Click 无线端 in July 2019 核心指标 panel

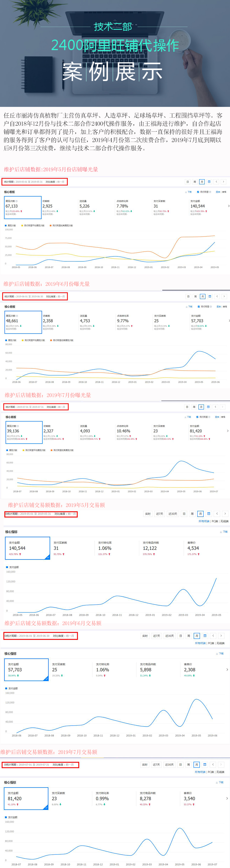pyautogui.click(x=220, y=772)
